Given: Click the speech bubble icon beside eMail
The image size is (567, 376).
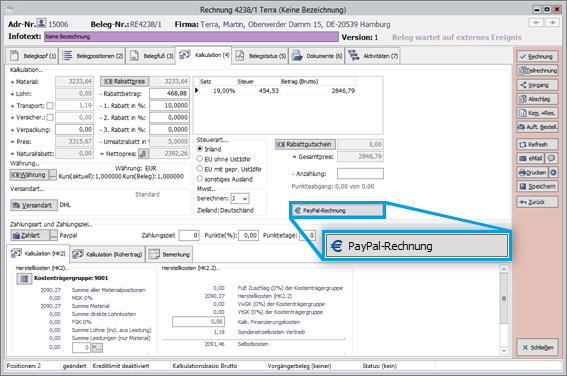Looking at the screenshot, I should coord(551,158).
